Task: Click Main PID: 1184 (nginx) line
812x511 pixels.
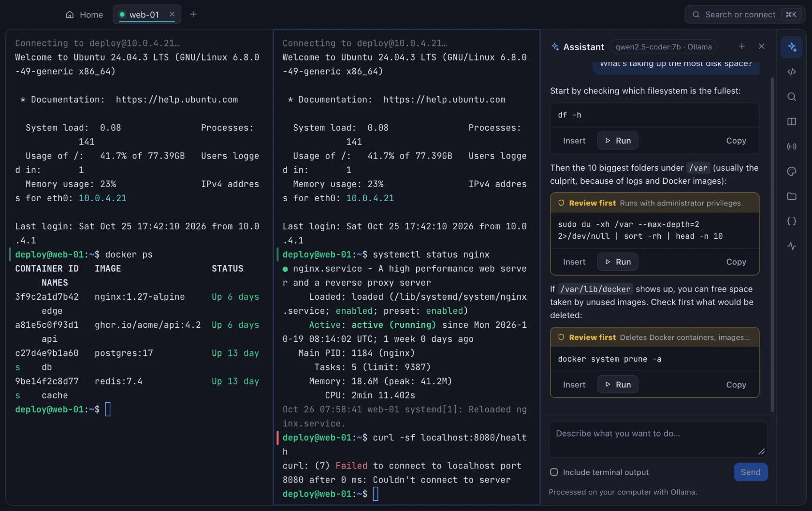Action: coord(356,353)
